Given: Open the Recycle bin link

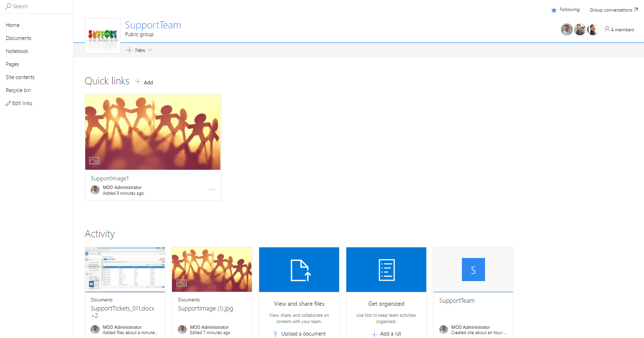Looking at the screenshot, I should pyautogui.click(x=18, y=90).
